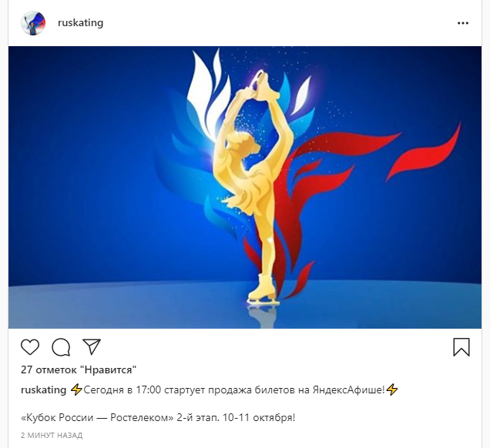Image resolution: width=490 pixels, height=448 pixels.
Task: Open the three-dot more options menu
Action: point(463,23)
